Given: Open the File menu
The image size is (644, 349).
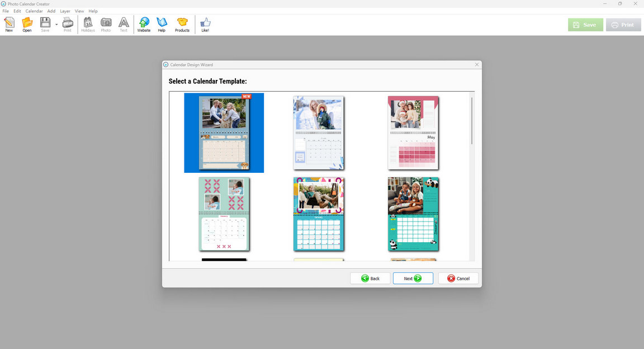Looking at the screenshot, I should pyautogui.click(x=6, y=11).
